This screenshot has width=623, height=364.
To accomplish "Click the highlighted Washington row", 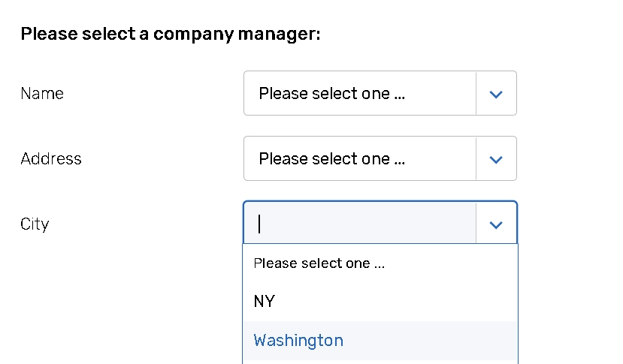I will tap(380, 341).
